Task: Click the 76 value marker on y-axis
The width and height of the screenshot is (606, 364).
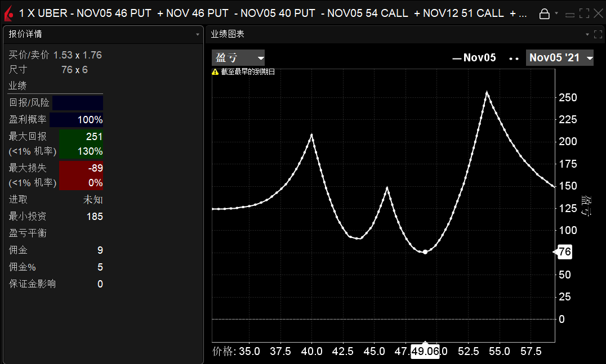Action: (565, 252)
